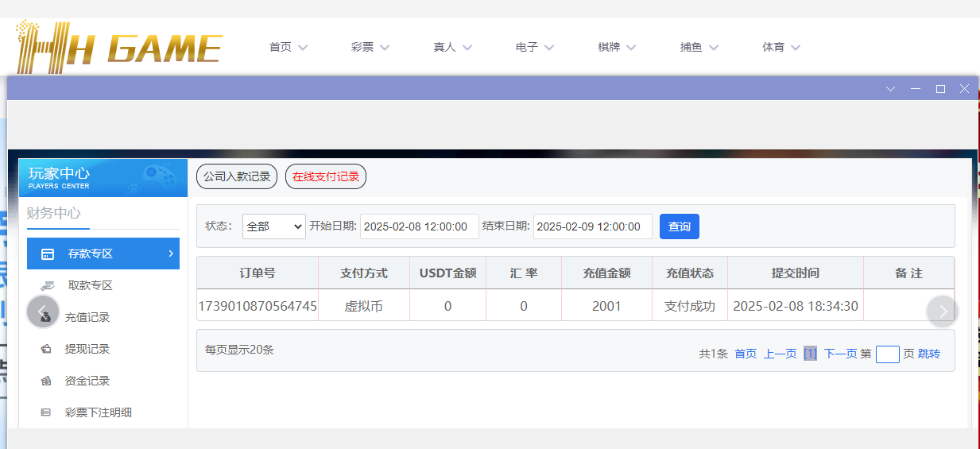980x449 pixels.
Task: Expand the 彩票 navigation menu
Action: (370, 48)
